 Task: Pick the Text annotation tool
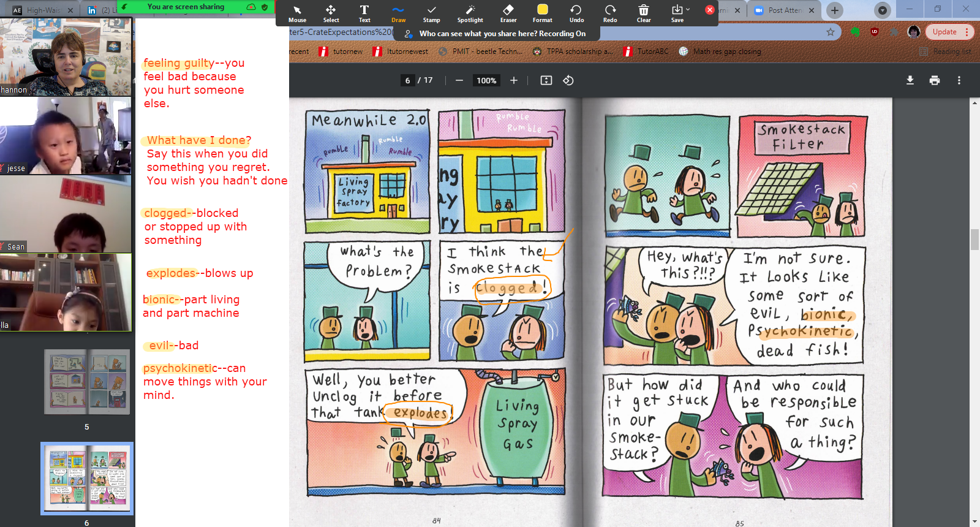364,13
